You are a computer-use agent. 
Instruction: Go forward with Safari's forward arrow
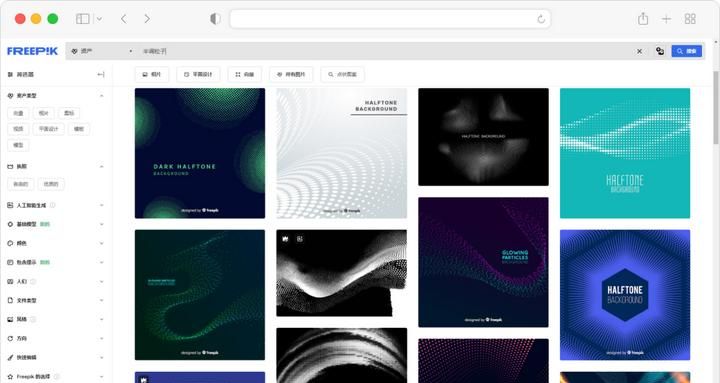147,19
